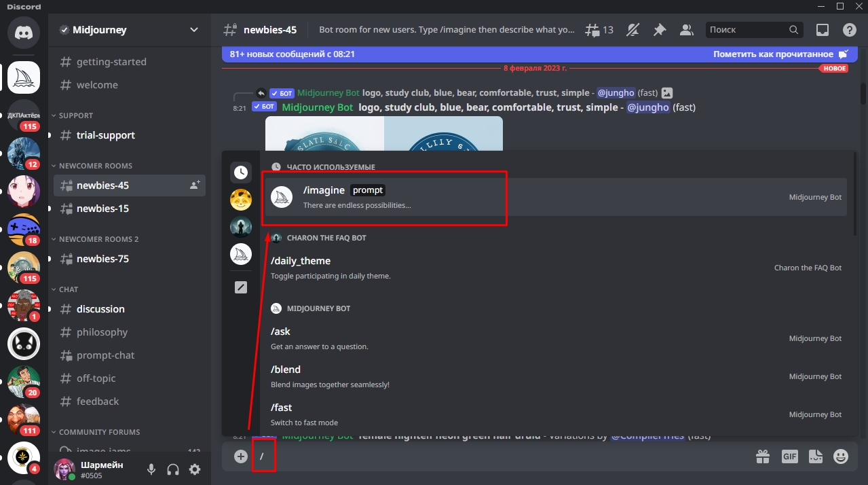
Task: Select the /ask command
Action: 556,338
